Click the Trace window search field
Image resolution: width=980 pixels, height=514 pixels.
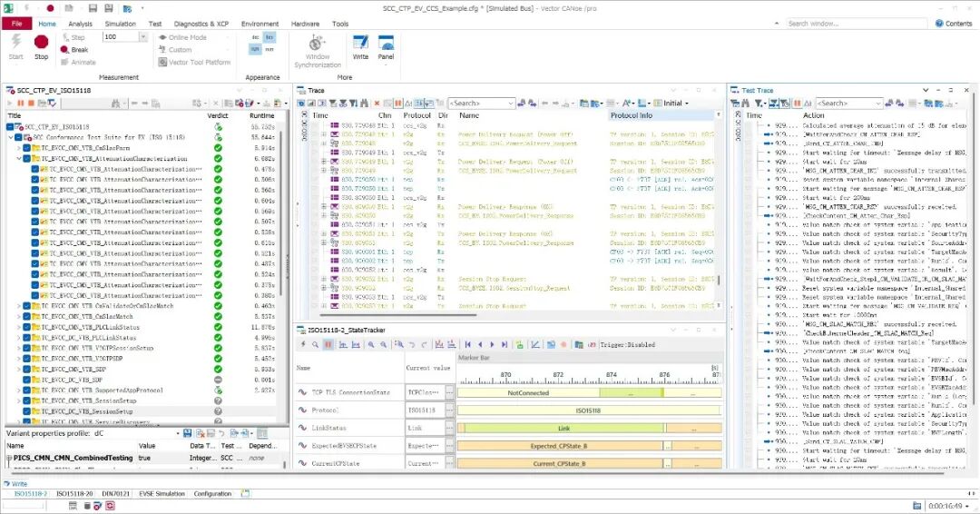pyautogui.click(x=476, y=104)
